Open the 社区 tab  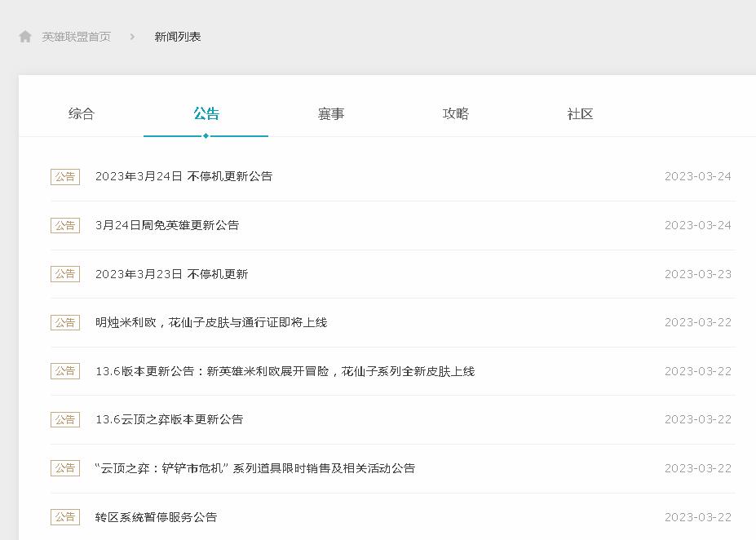580,113
